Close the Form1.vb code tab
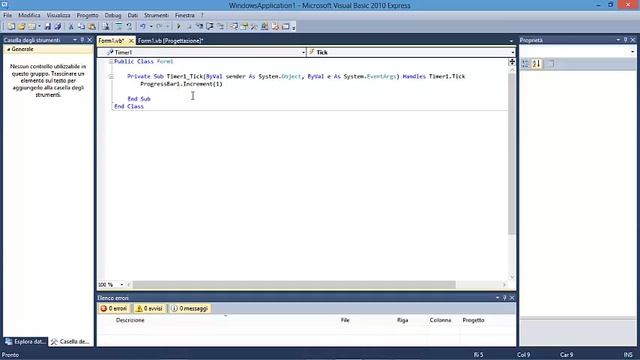 (131, 40)
